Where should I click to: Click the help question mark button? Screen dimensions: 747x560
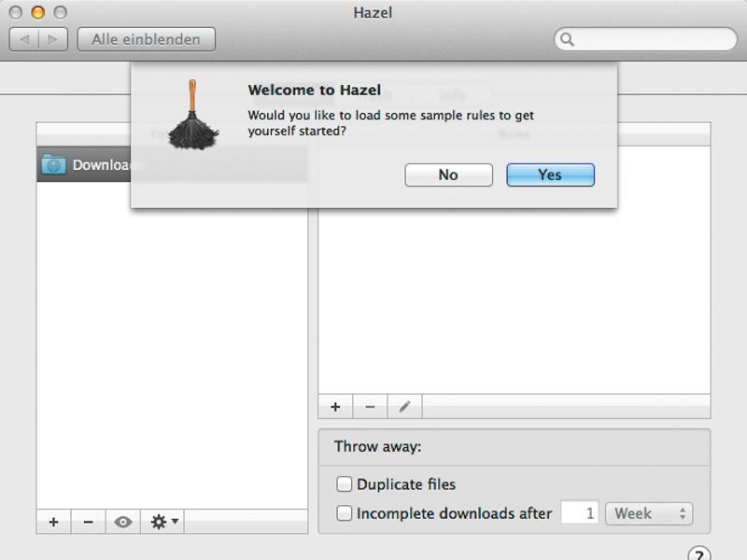[x=698, y=554]
